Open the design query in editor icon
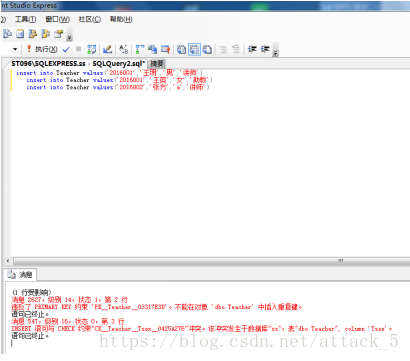The height and width of the screenshot is (361, 410). click(107, 49)
